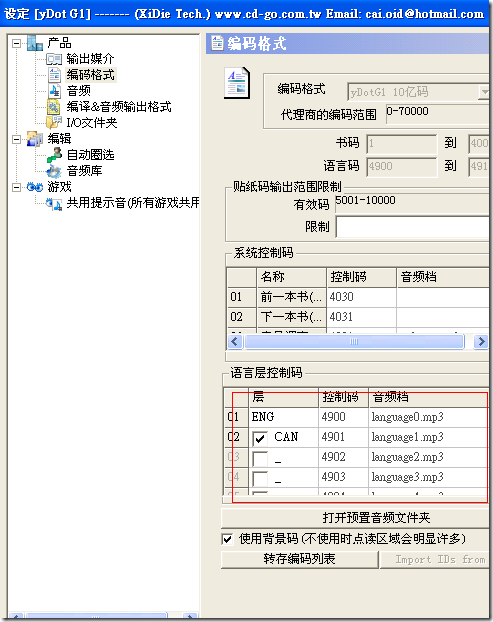493x622 pixels.
Task: Select the 自动圈选 icon
Action: tap(54, 155)
